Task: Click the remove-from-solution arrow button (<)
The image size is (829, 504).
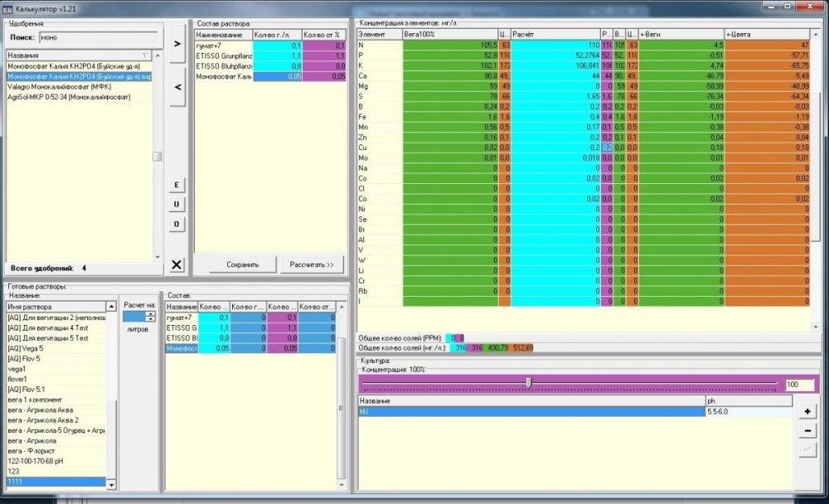Action: tap(177, 87)
